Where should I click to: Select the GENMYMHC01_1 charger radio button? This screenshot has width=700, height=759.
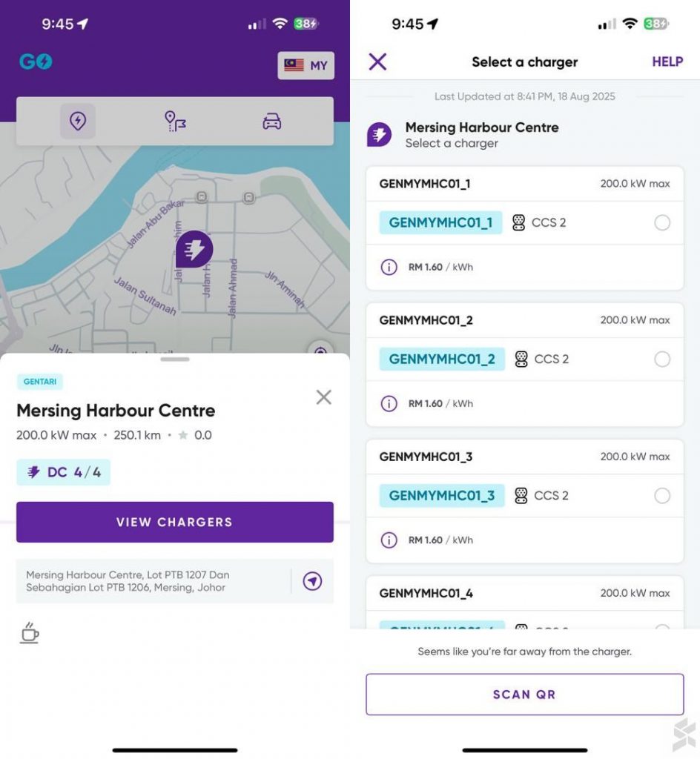pos(662,222)
